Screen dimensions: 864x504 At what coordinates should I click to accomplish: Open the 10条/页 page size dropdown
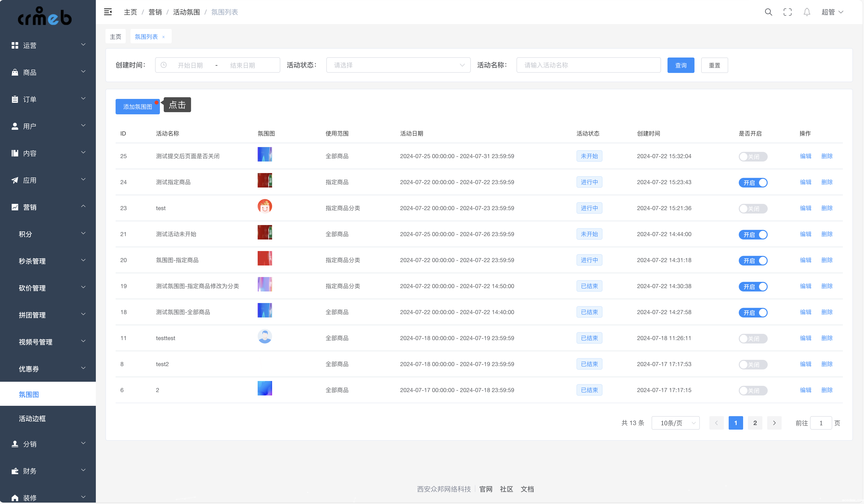[675, 423]
